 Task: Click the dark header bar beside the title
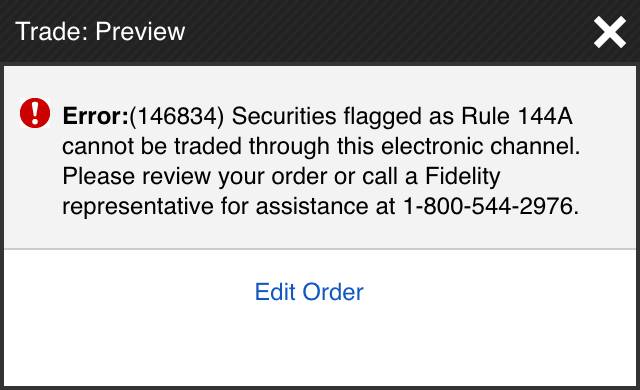click(388, 32)
